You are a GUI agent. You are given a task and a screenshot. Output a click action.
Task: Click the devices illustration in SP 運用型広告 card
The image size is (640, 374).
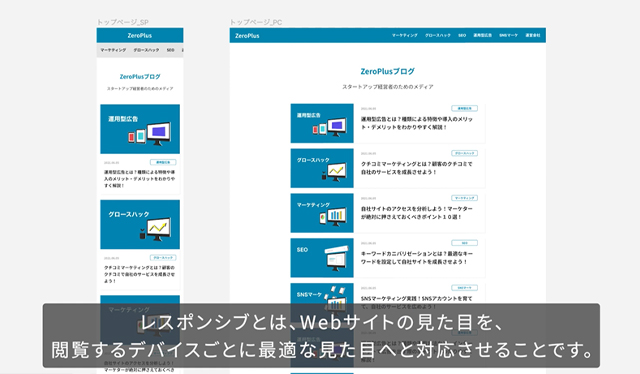pos(149,134)
